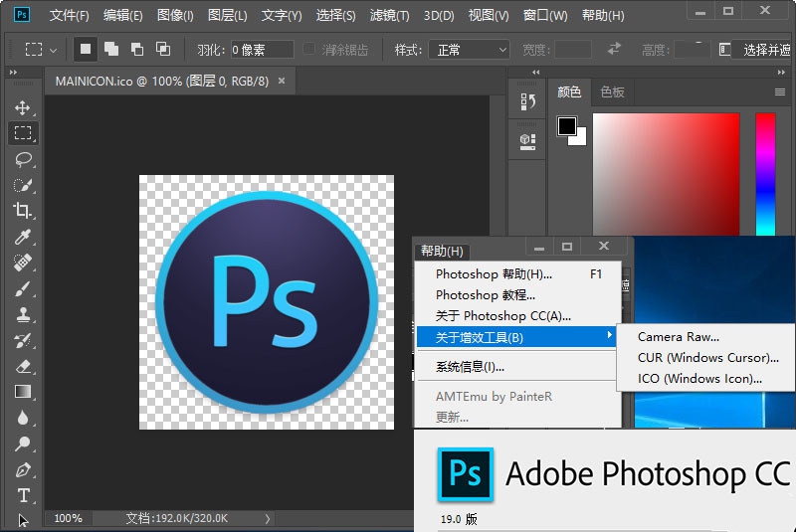Toggle the anti-alias checkbox

(308, 49)
